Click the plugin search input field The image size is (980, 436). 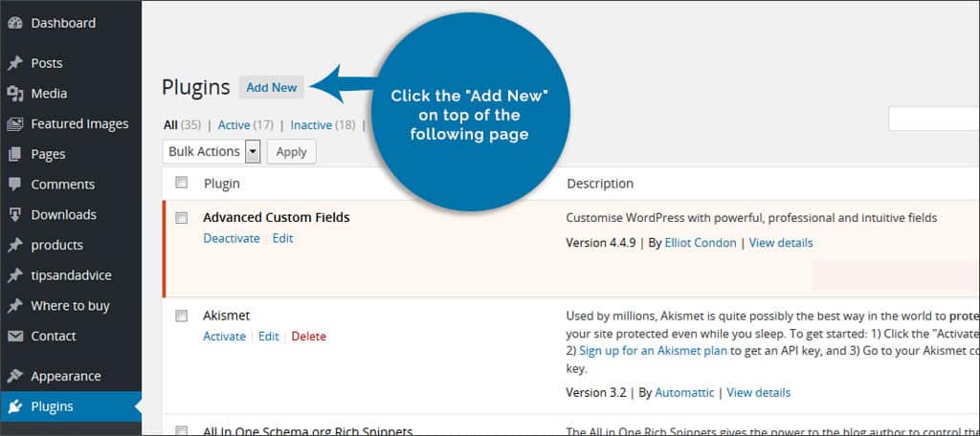(x=934, y=120)
